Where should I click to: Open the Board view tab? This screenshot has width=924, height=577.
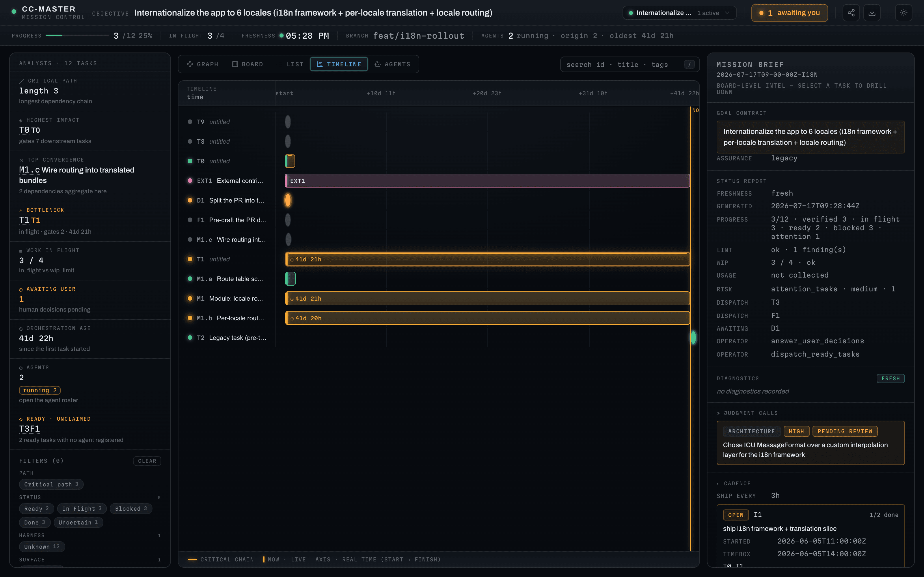(x=248, y=64)
